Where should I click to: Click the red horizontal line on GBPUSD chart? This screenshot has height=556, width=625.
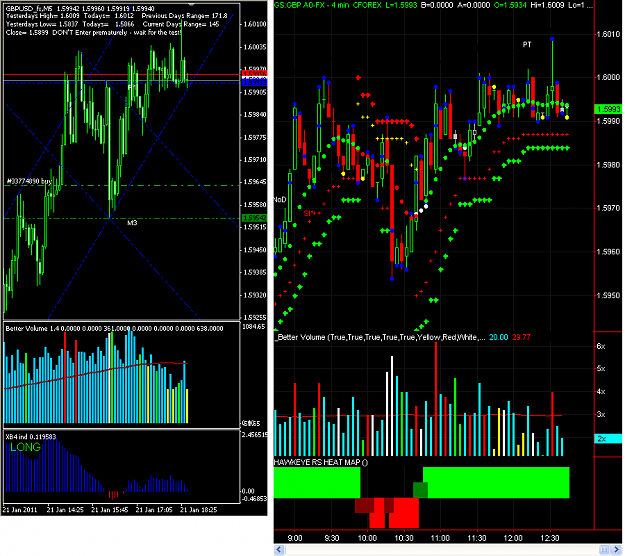[122, 75]
